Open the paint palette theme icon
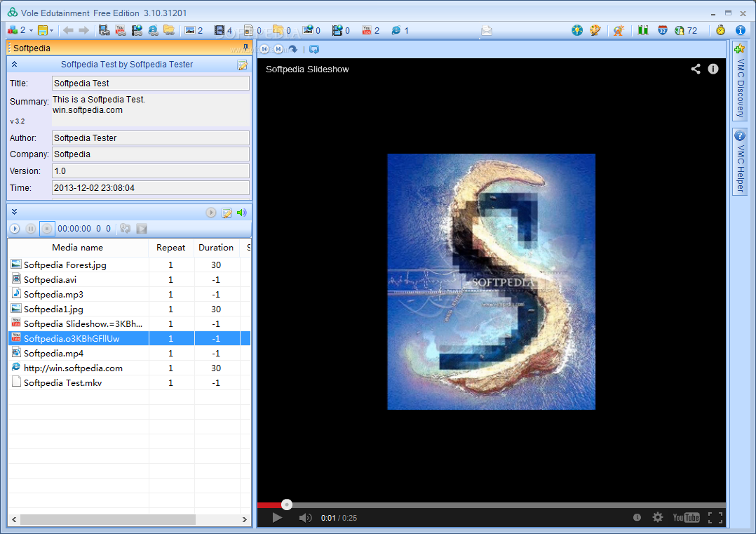The image size is (756, 534). click(595, 30)
